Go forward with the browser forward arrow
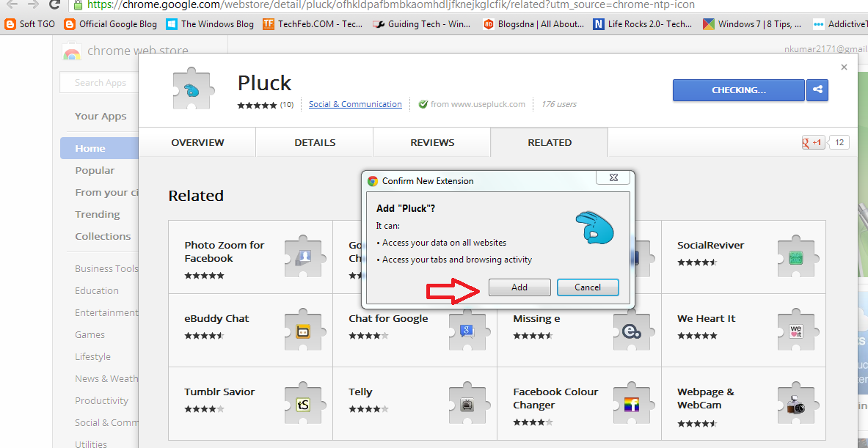The image size is (868, 448). tap(33, 5)
